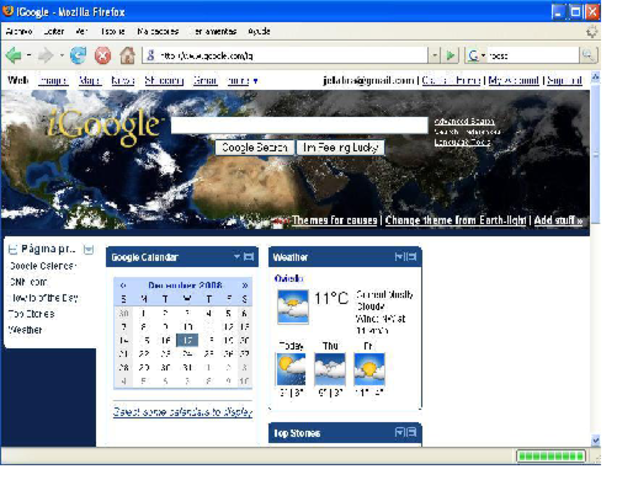Open the Maps link in Google navigation
This screenshot has width=617, height=480.
(89, 81)
